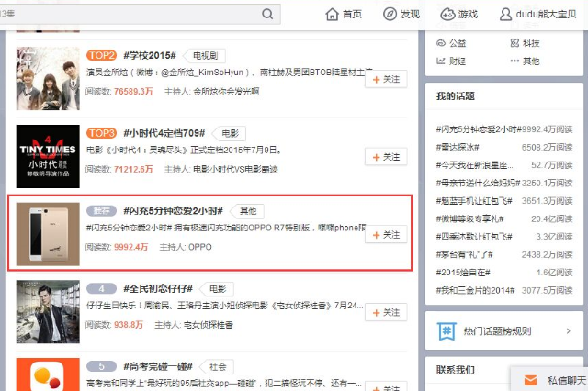Open OPPO phone thumbnail
Image resolution: width=588 pixels, height=391 pixels.
(48, 234)
